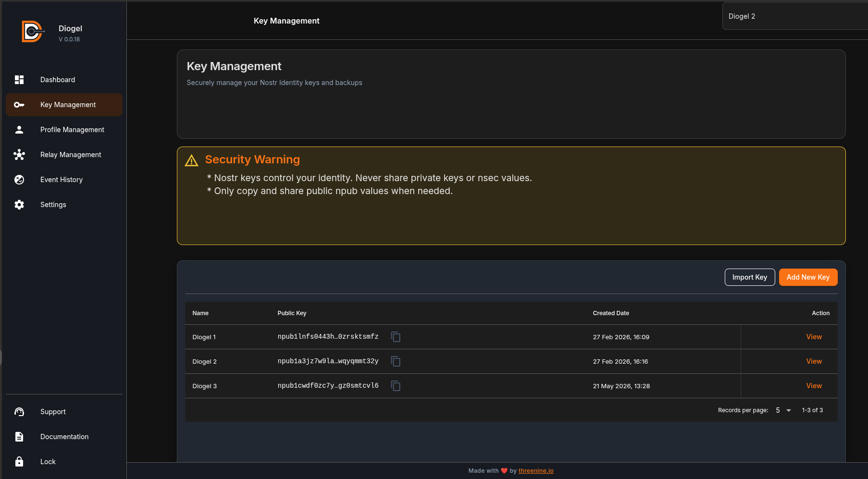The height and width of the screenshot is (479, 868).
Task: Click the Support headset icon
Action: coord(19,412)
